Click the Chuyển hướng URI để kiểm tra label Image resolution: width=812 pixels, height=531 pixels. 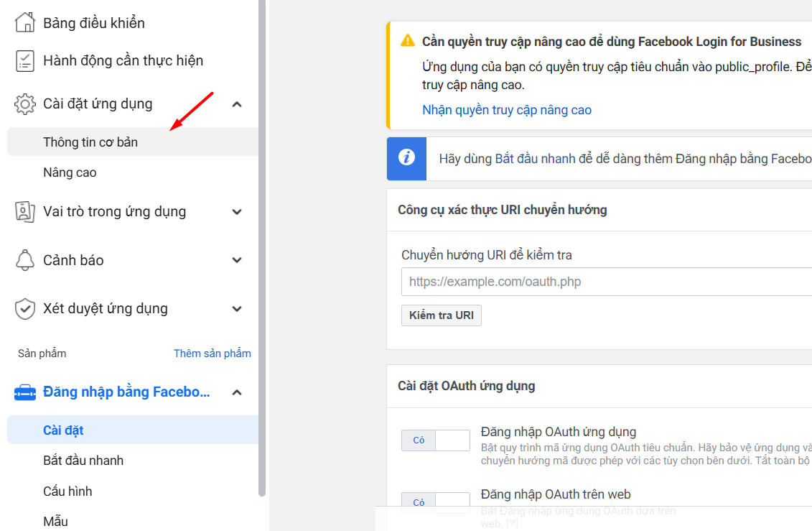(487, 255)
